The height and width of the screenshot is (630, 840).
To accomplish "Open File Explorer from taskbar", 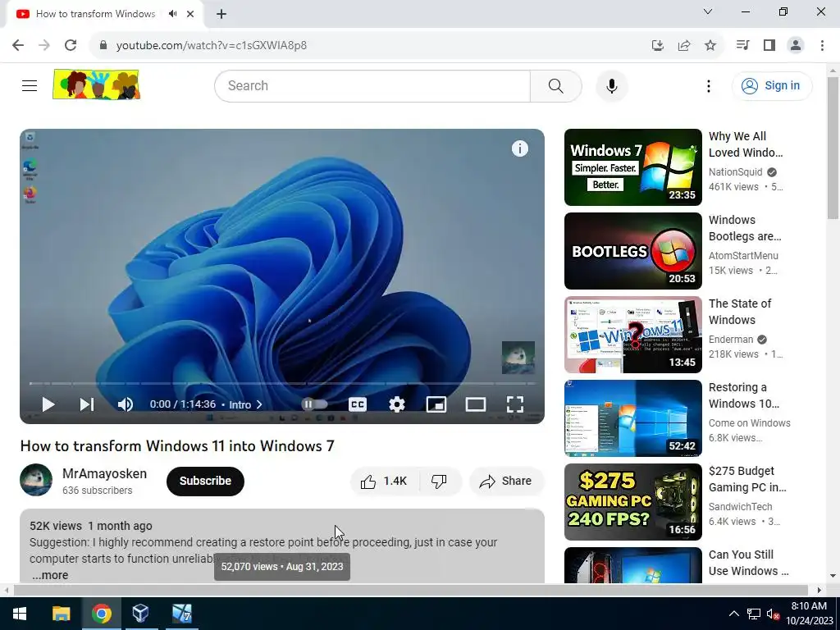I will [x=61, y=614].
